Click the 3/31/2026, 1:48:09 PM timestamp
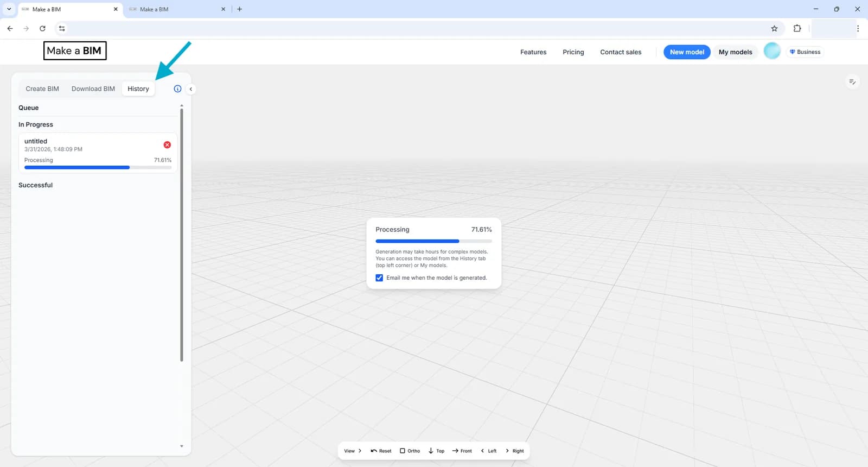This screenshot has height=467, width=868. 53,149
